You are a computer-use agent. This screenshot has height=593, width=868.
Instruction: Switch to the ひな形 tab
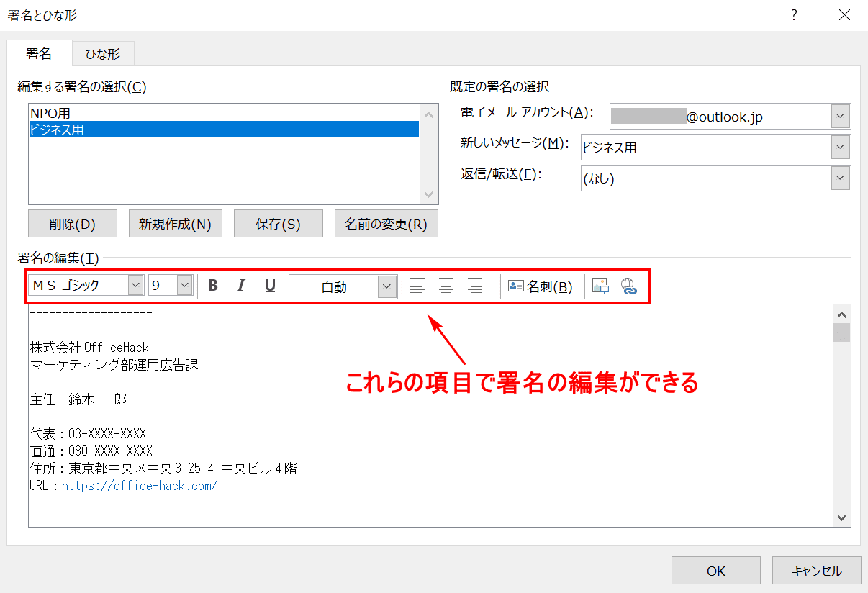pos(103,54)
